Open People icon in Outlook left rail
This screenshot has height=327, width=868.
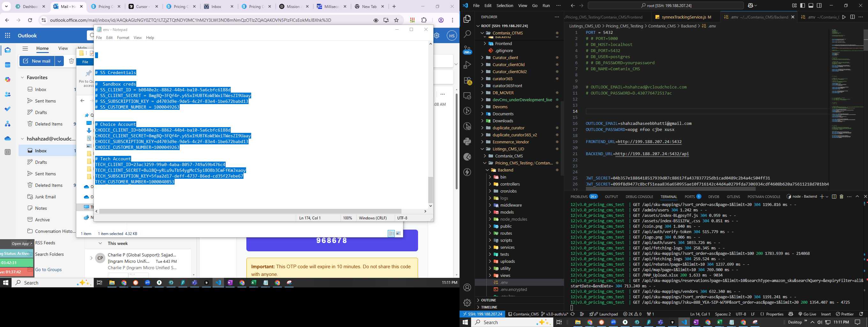7,95
